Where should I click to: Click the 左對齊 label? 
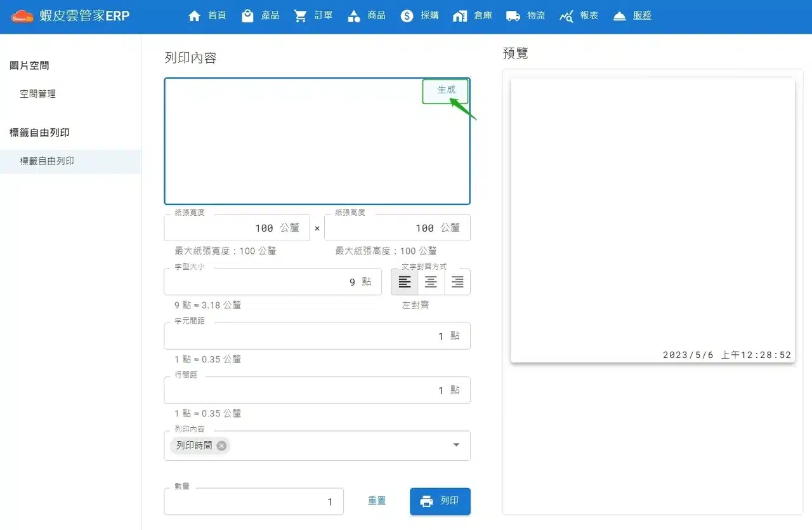coord(416,305)
